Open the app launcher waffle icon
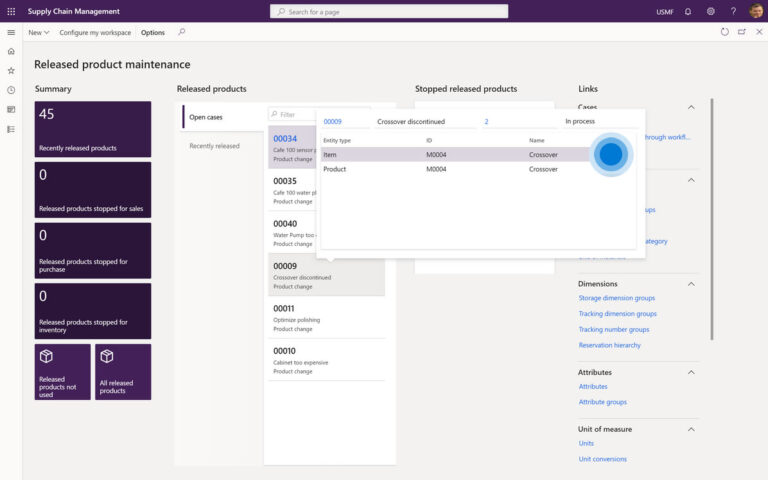 click(11, 11)
